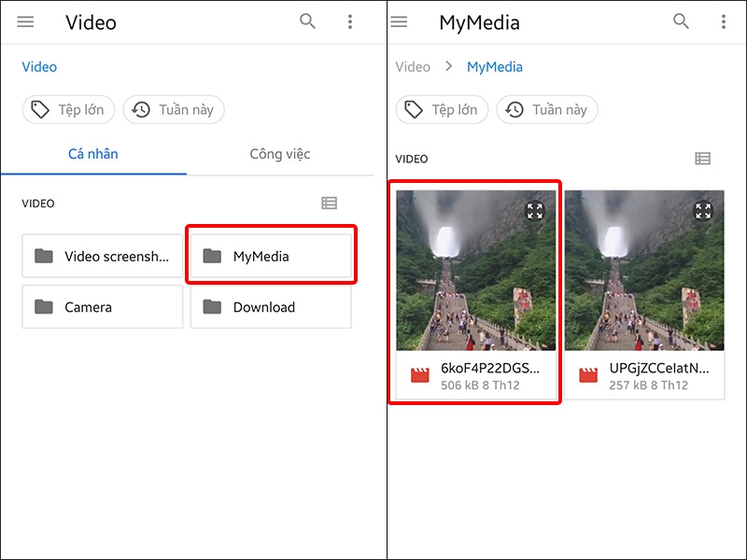Open the MyMedia folder
The image size is (747, 560).
coord(271,256)
